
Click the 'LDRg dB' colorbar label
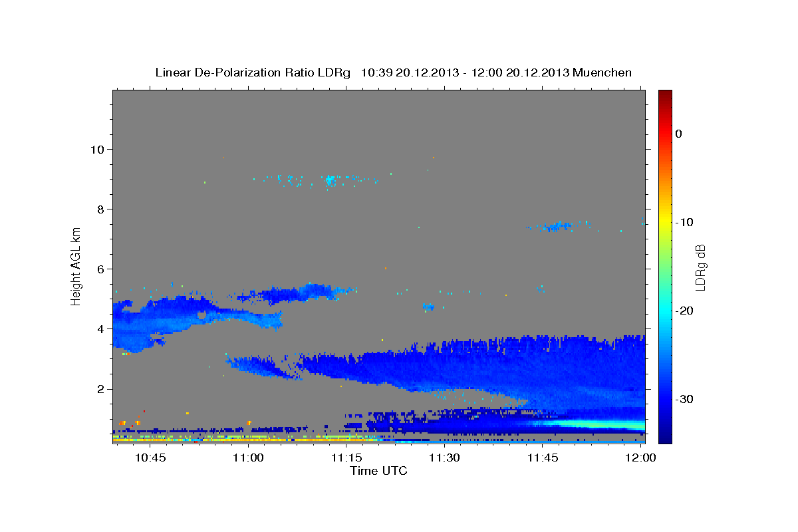point(700,267)
